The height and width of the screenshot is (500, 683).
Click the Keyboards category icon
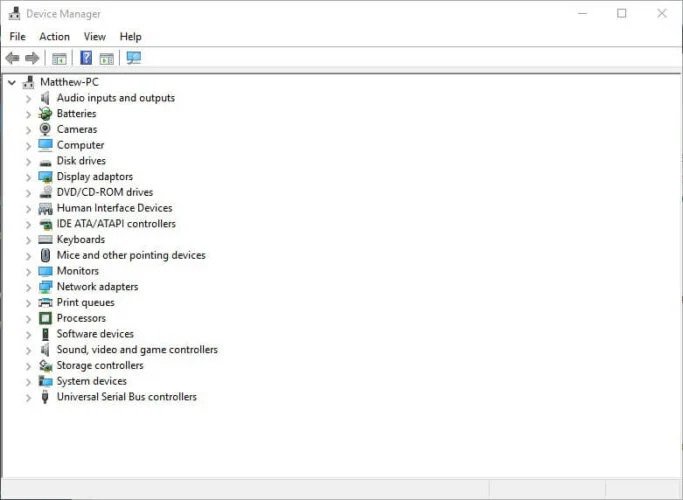[x=45, y=240]
